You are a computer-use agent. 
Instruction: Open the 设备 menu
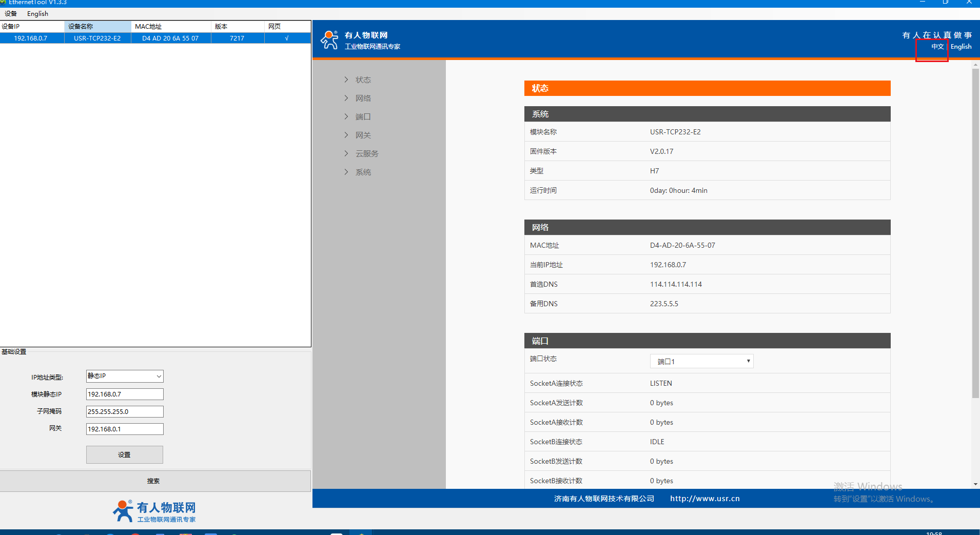(10, 14)
